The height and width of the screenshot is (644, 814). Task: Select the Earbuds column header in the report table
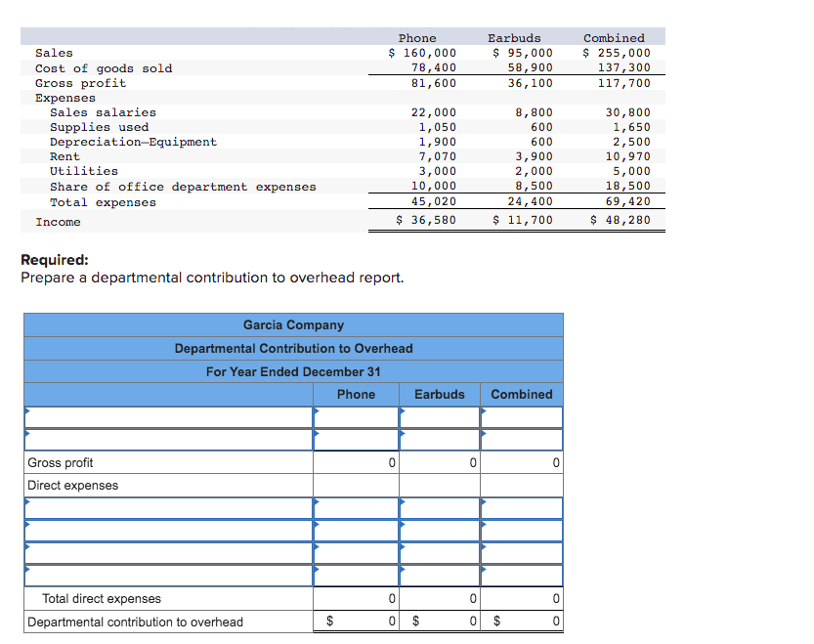439,394
